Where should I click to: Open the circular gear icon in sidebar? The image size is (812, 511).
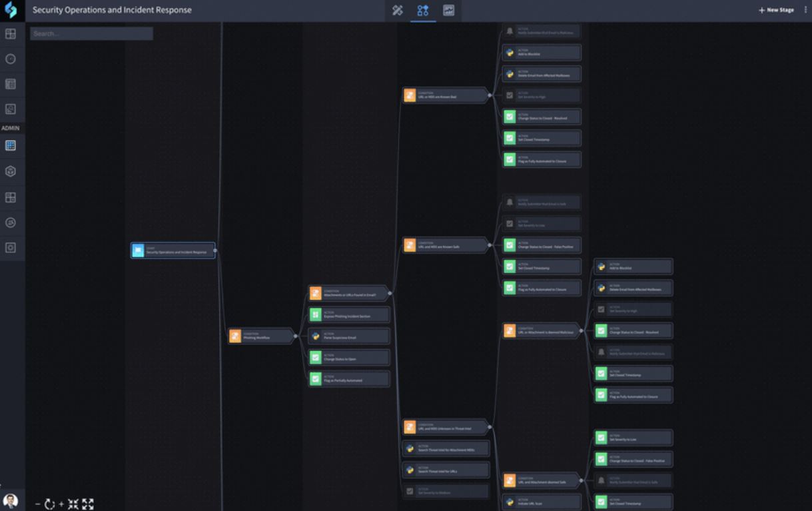click(11, 223)
